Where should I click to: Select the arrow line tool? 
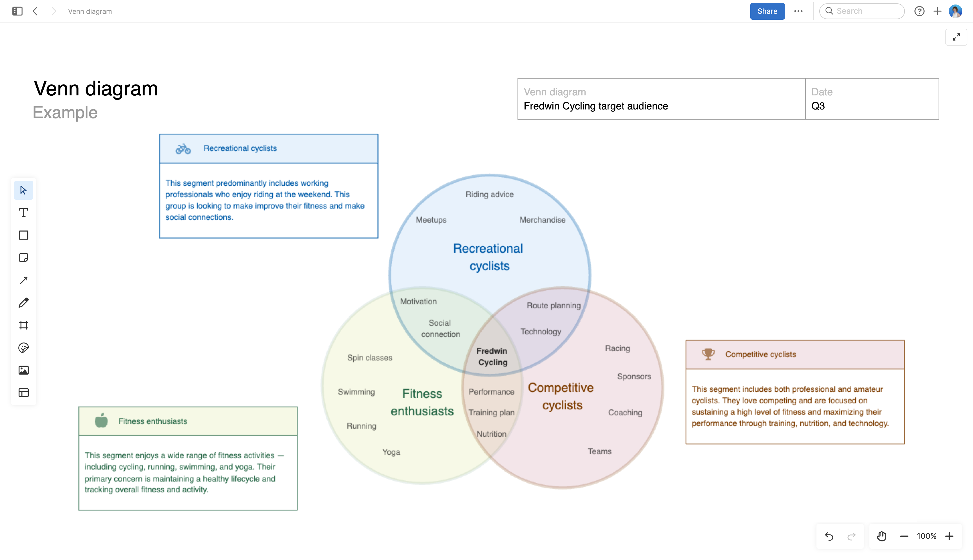point(23,280)
